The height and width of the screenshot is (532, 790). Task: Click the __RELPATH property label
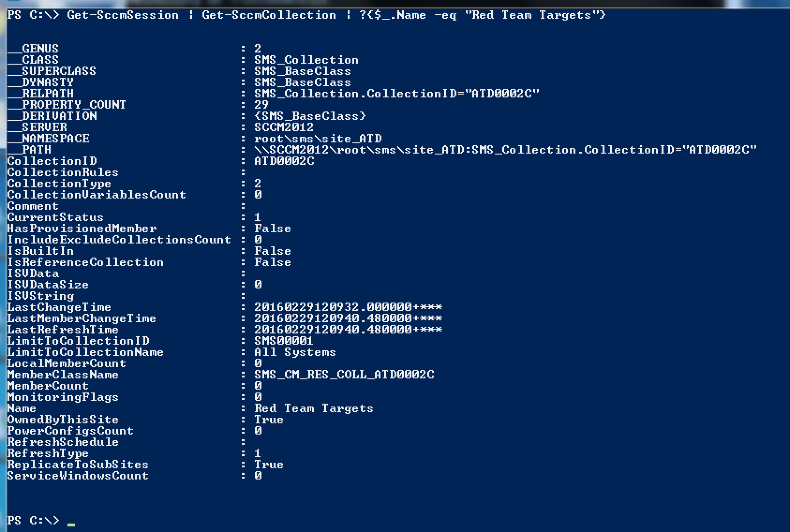point(41,94)
